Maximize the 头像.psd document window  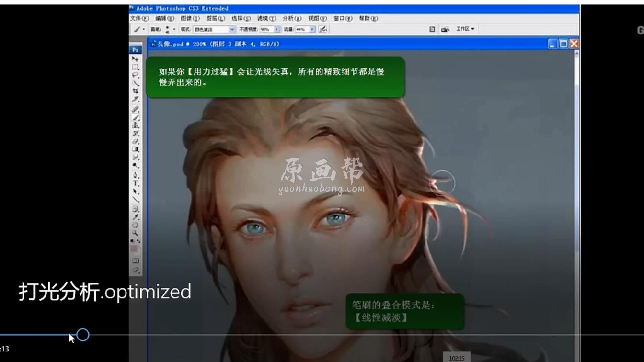click(x=563, y=44)
